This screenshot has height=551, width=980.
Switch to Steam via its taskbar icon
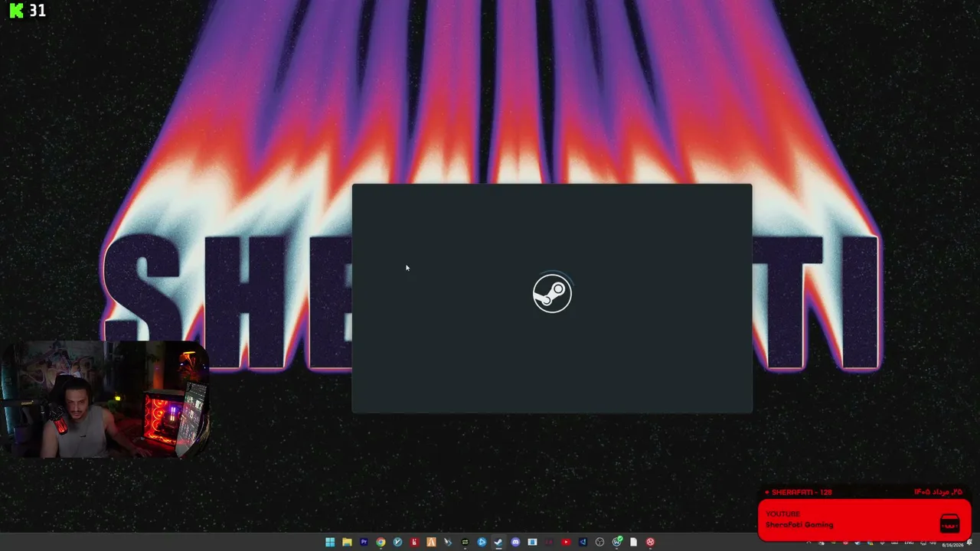click(498, 542)
